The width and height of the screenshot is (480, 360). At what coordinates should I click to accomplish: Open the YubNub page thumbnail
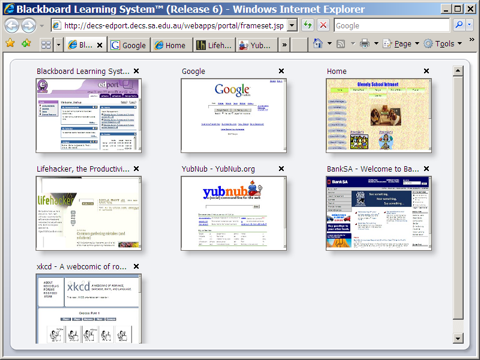pos(234,213)
